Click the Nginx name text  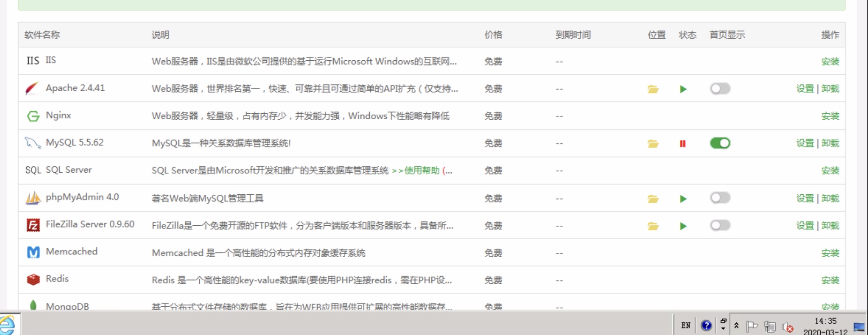(58, 115)
